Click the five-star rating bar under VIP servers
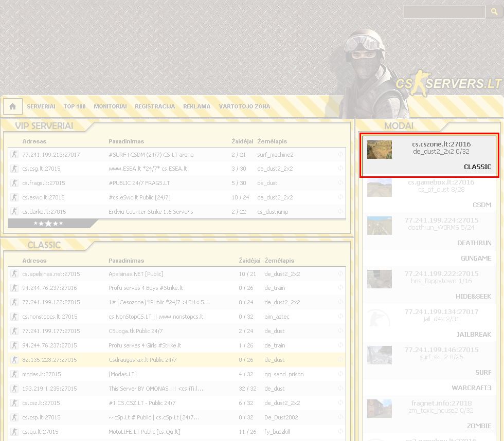Screen dimensions: 504x441 point(48,224)
